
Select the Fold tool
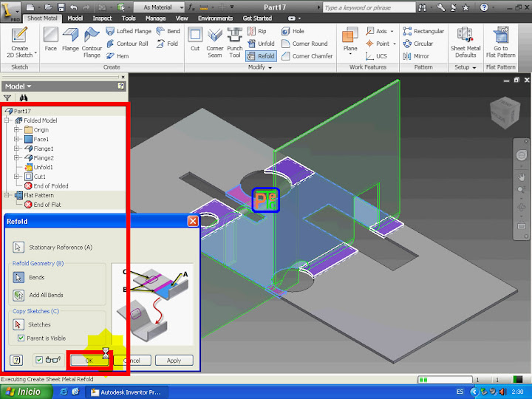[167, 44]
